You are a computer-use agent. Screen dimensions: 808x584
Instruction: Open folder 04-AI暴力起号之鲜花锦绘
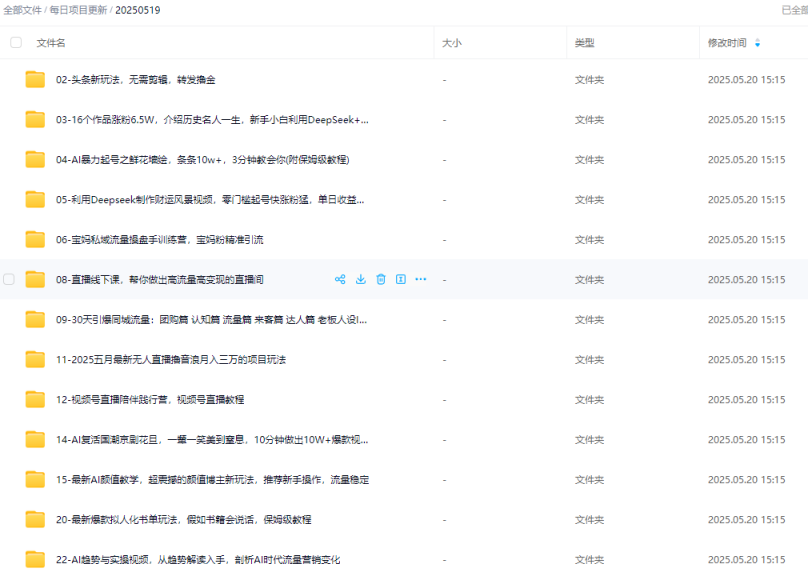tap(202, 159)
